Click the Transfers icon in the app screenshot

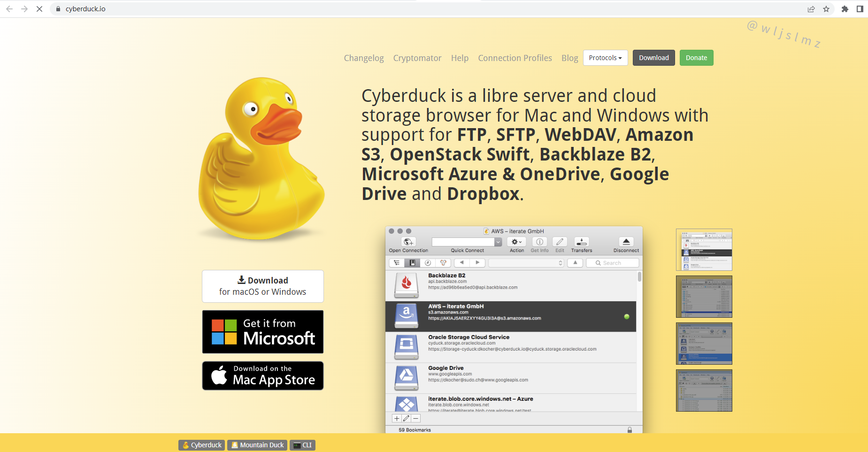coord(582,242)
